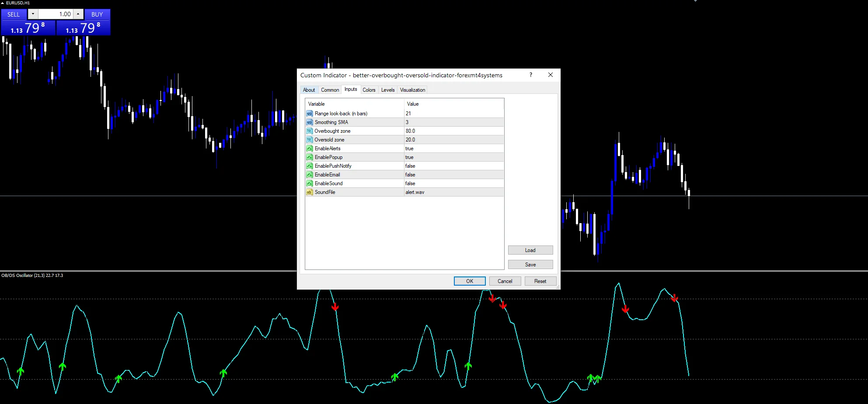Select the Overbought zone value 80.0

point(454,131)
